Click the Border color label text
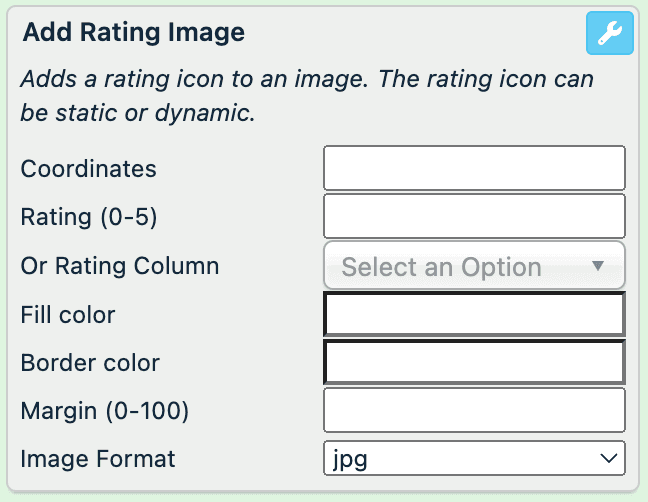 click(90, 363)
